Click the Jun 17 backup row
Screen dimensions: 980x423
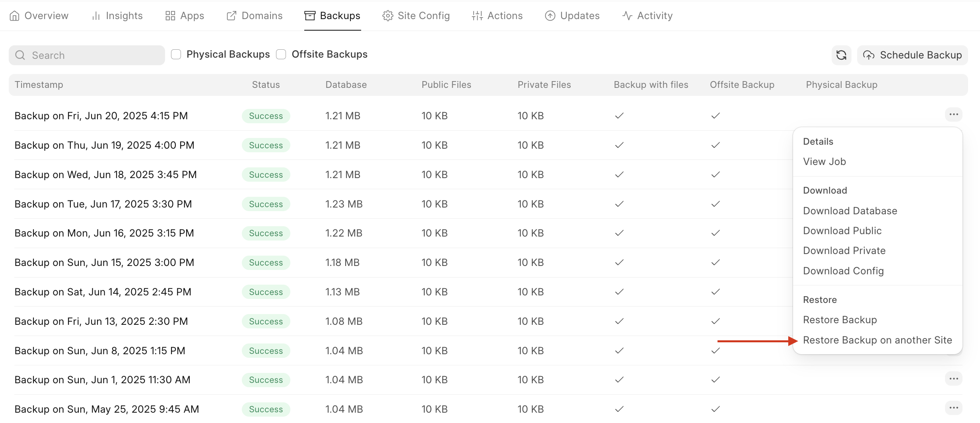pos(103,204)
